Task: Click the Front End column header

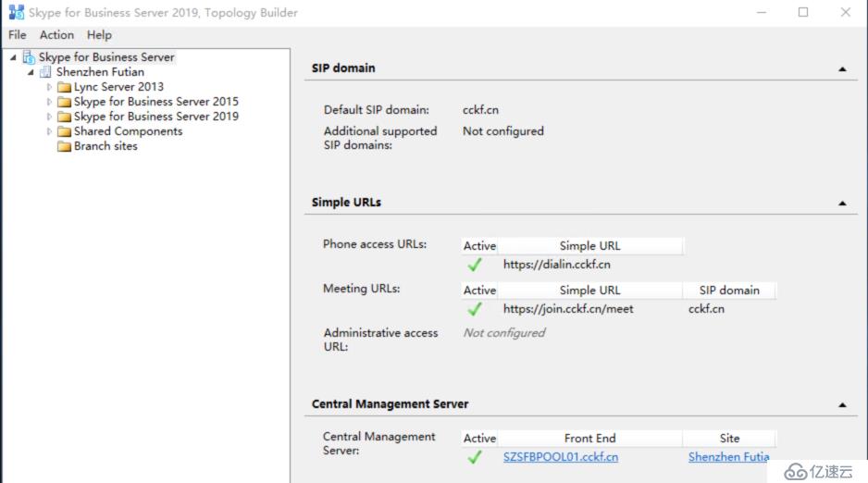Action: [589, 439]
